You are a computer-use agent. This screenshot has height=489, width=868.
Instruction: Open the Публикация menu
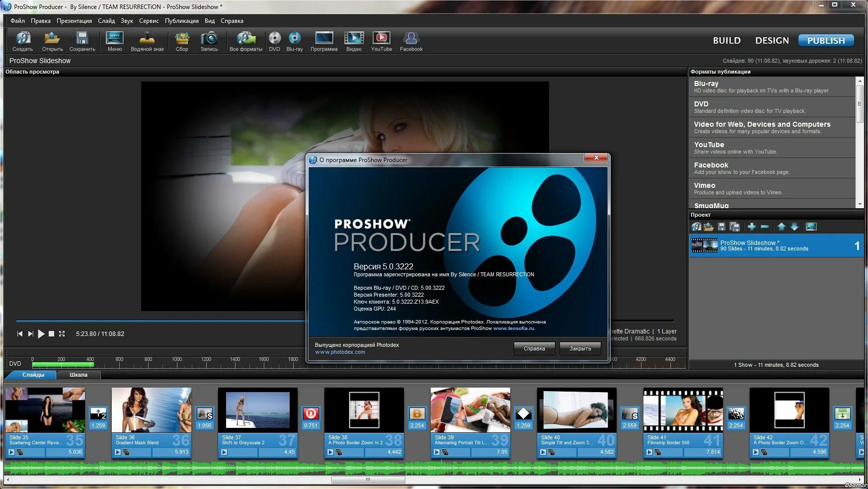tap(182, 21)
